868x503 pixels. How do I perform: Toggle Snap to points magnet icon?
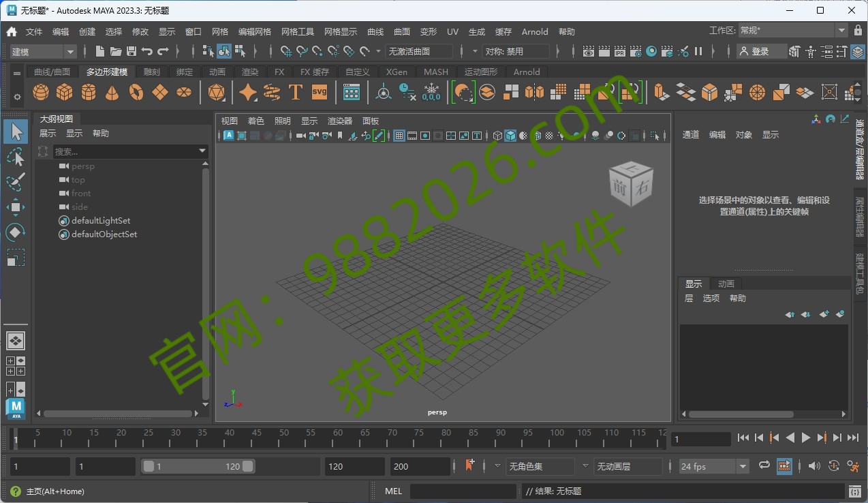pyautogui.click(x=318, y=51)
